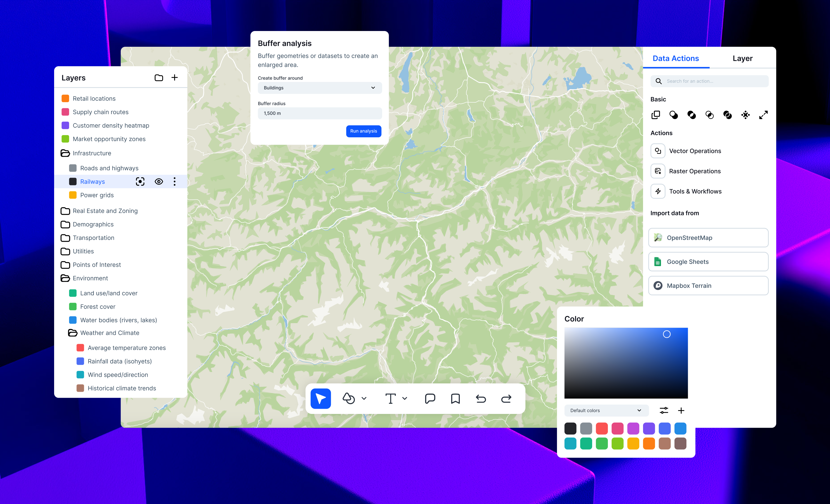Screen dimensions: 830x504
Task: Click the bookmark tool icon
Action: click(455, 399)
